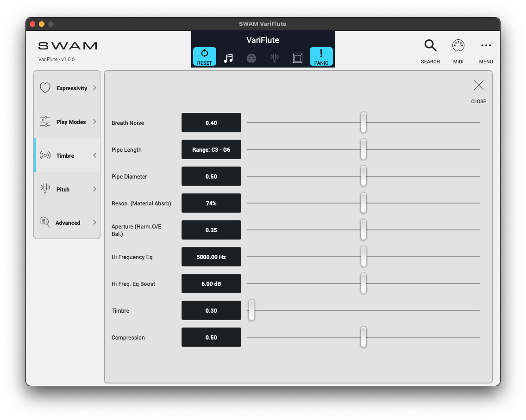Click the macOS yellow minimize window button
The height and width of the screenshot is (420, 526).
click(x=42, y=24)
